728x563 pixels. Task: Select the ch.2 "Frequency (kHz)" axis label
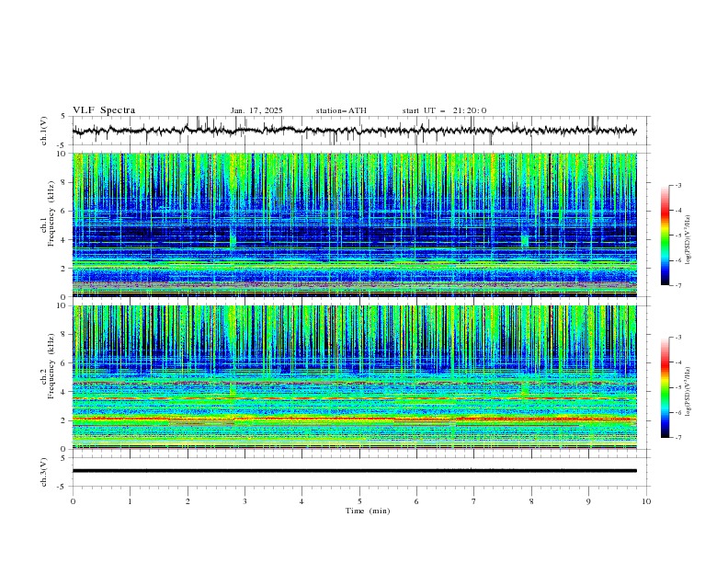pyautogui.click(x=51, y=366)
